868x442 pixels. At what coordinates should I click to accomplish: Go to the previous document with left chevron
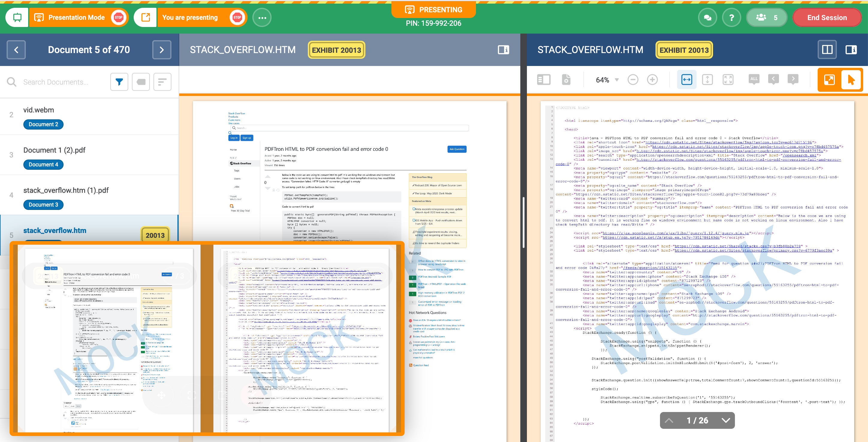pyautogui.click(x=16, y=50)
